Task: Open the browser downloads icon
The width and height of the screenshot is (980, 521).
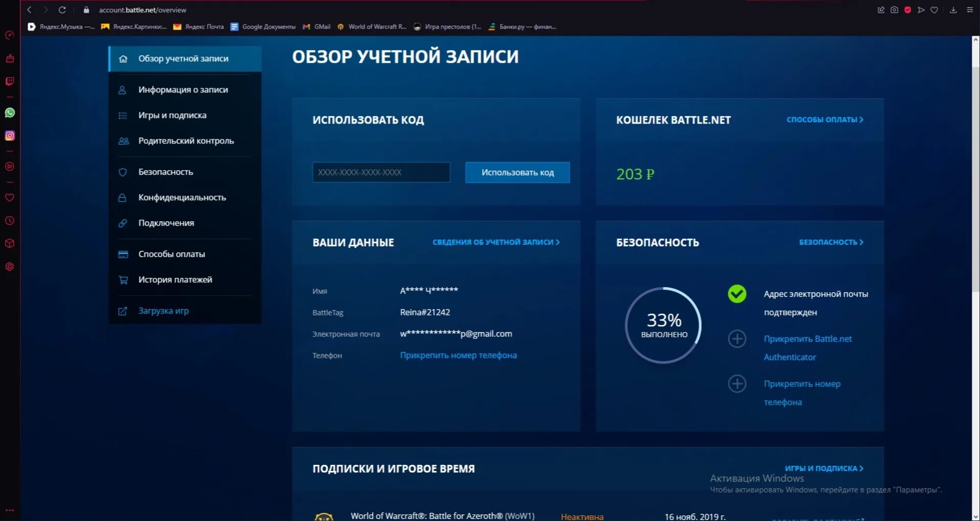Action: pyautogui.click(x=953, y=10)
